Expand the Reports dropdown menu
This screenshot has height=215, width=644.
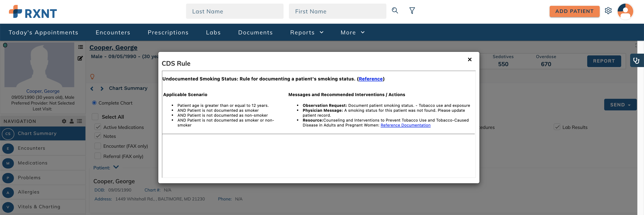pos(307,32)
